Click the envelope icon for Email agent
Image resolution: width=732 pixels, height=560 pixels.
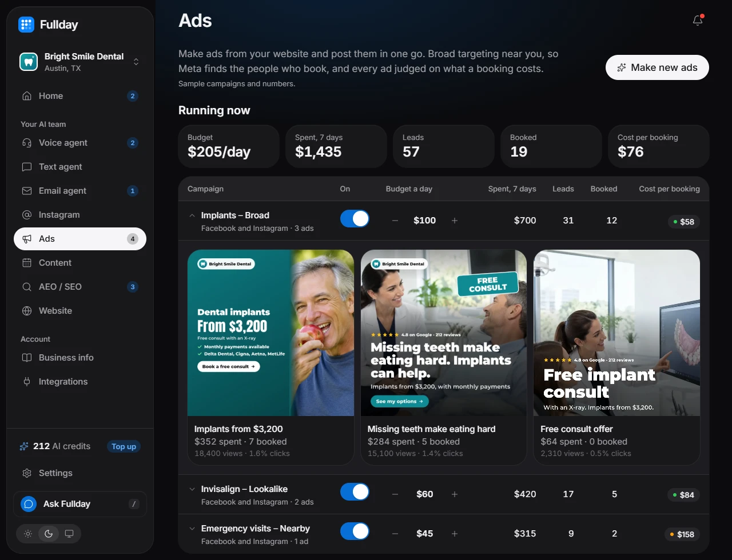[26, 191]
